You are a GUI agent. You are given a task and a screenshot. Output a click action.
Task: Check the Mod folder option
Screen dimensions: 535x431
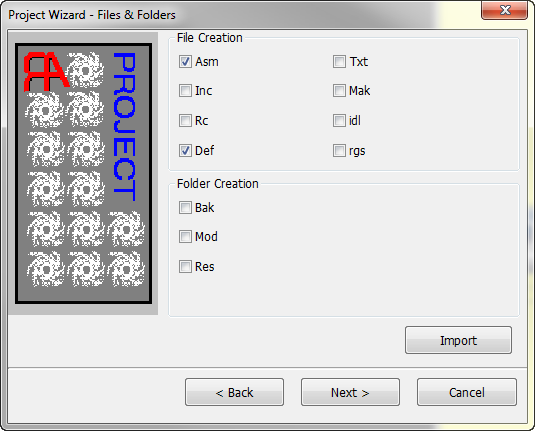[x=185, y=236]
